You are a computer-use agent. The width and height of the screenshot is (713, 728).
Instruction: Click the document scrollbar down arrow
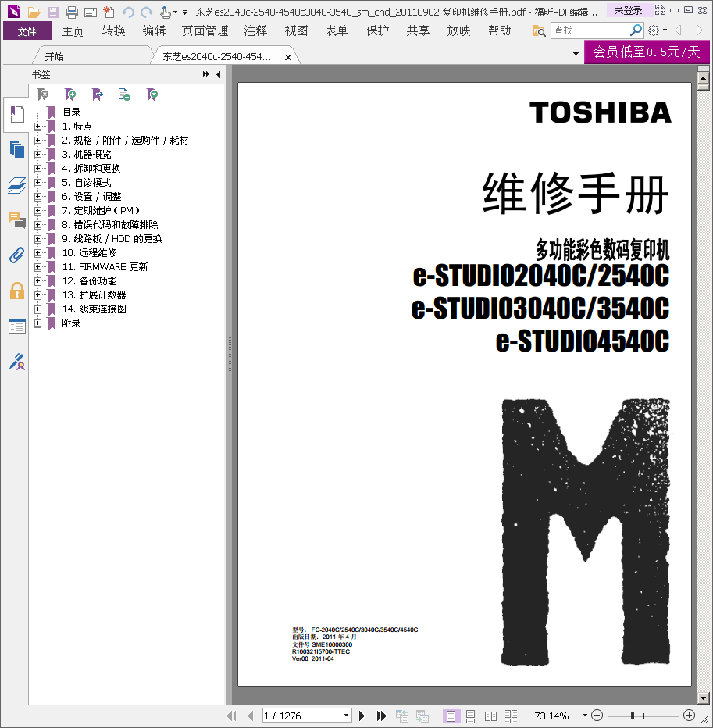click(x=704, y=698)
